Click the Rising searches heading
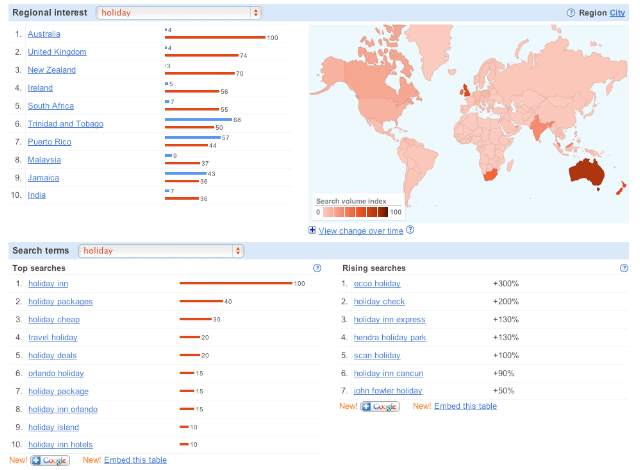Screen dimensions: 640x470 (374, 268)
